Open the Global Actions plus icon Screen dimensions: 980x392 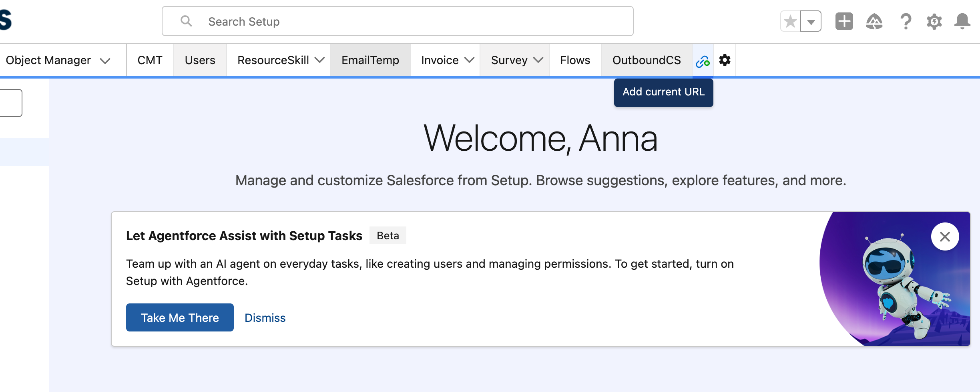(x=844, y=21)
